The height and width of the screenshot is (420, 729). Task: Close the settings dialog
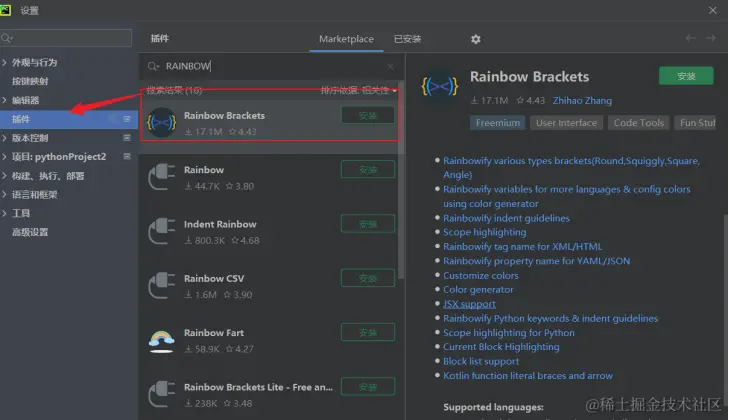tap(712, 10)
